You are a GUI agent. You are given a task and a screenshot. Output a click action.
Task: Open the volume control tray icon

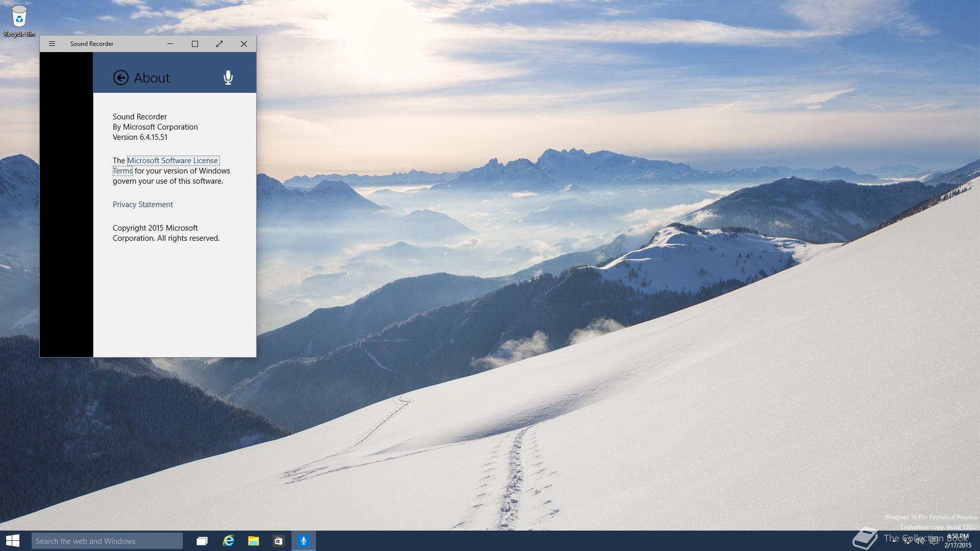click(920, 541)
